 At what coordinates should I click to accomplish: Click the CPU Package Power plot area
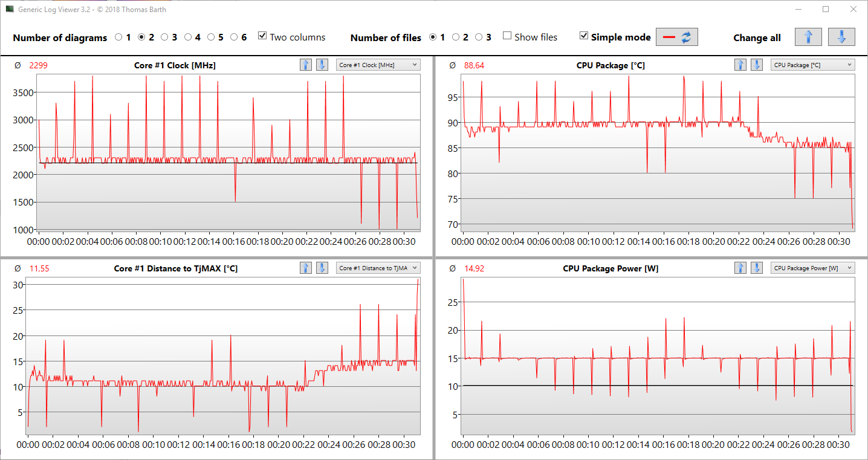[658, 355]
